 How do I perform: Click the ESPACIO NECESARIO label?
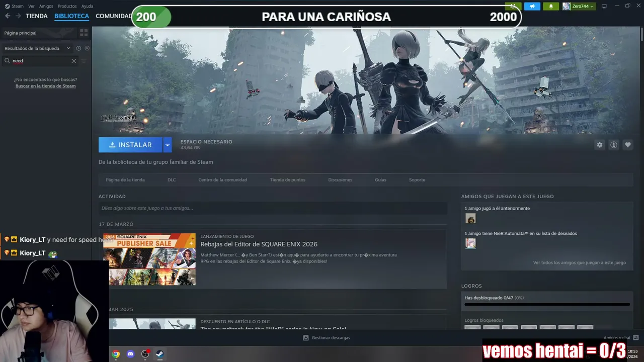tap(206, 142)
